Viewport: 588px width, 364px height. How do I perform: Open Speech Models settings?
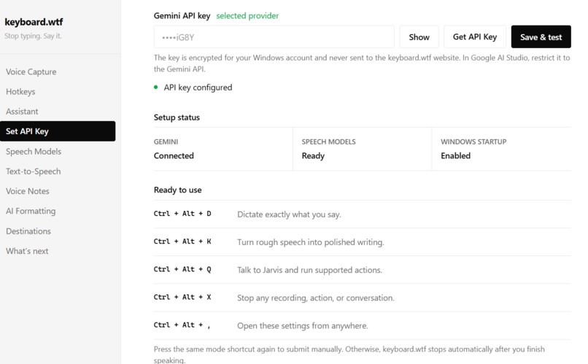[x=34, y=152]
